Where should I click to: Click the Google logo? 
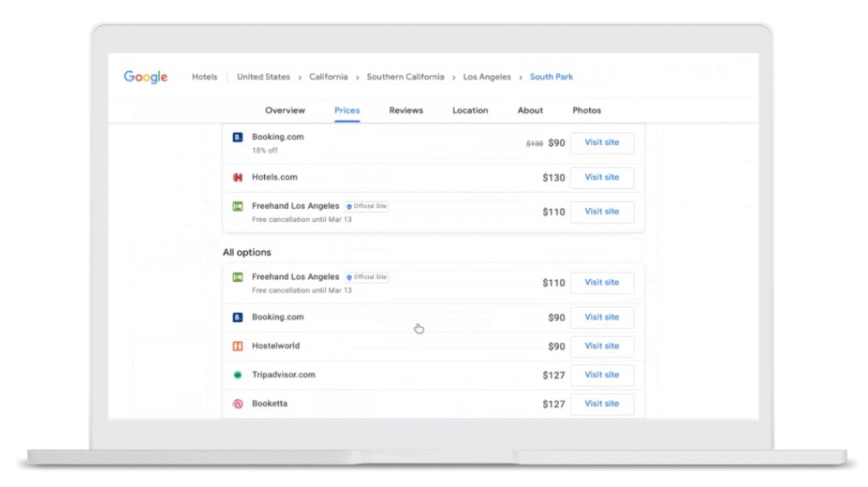pyautogui.click(x=145, y=77)
